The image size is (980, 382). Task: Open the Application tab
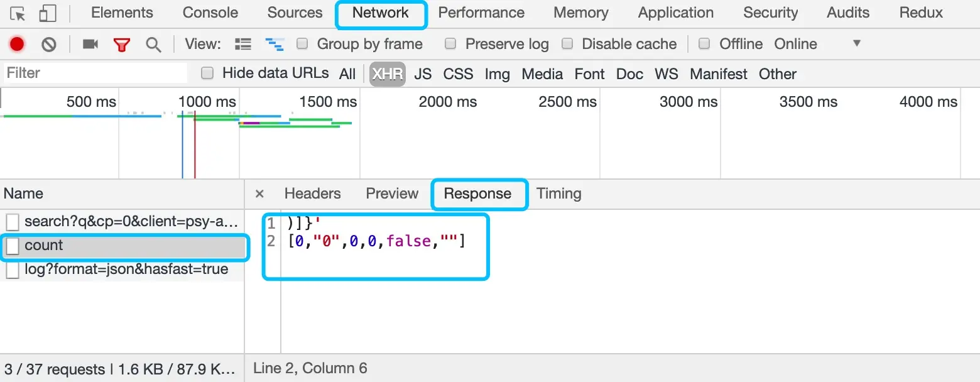pos(676,13)
